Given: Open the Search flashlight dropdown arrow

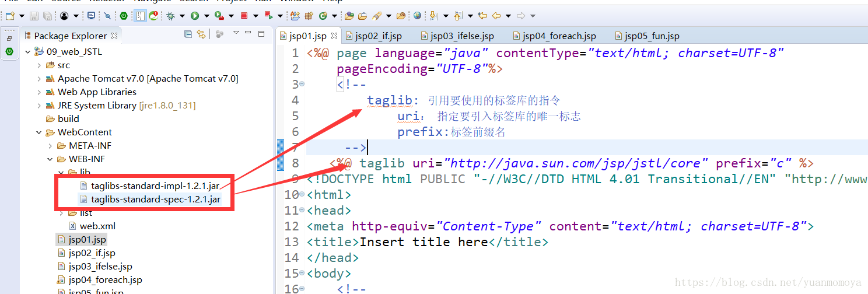Looking at the screenshot, I should [x=389, y=16].
